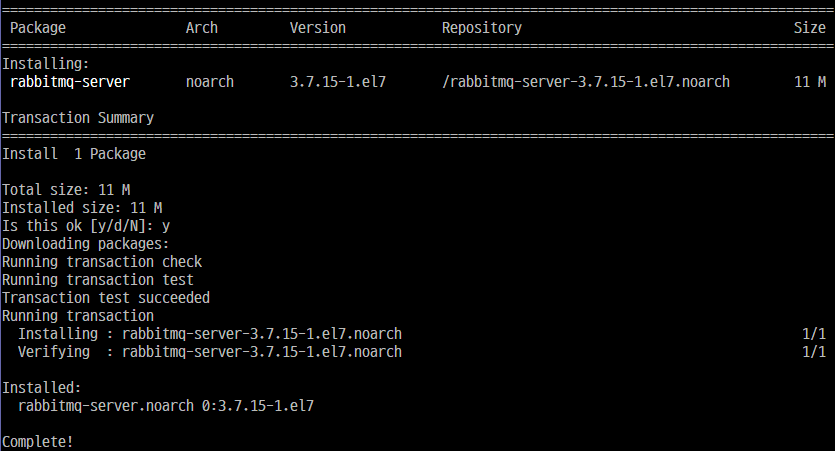Click the '1/1' counter on Verifying line
Screen dimensions: 835x451
click(x=814, y=352)
